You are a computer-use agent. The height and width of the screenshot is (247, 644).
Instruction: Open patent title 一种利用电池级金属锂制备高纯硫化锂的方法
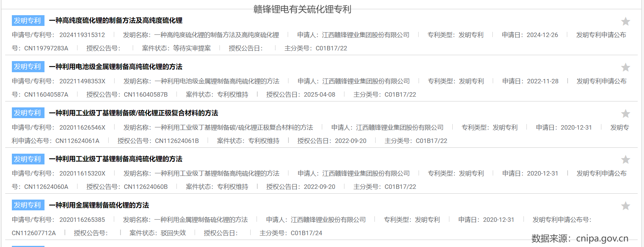(x=116, y=67)
